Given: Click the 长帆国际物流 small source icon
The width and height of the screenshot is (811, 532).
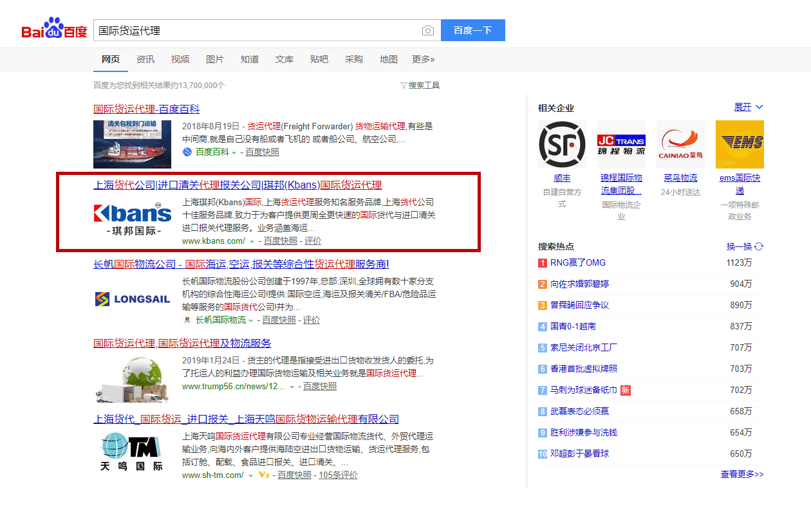Looking at the screenshot, I should coord(187,320).
